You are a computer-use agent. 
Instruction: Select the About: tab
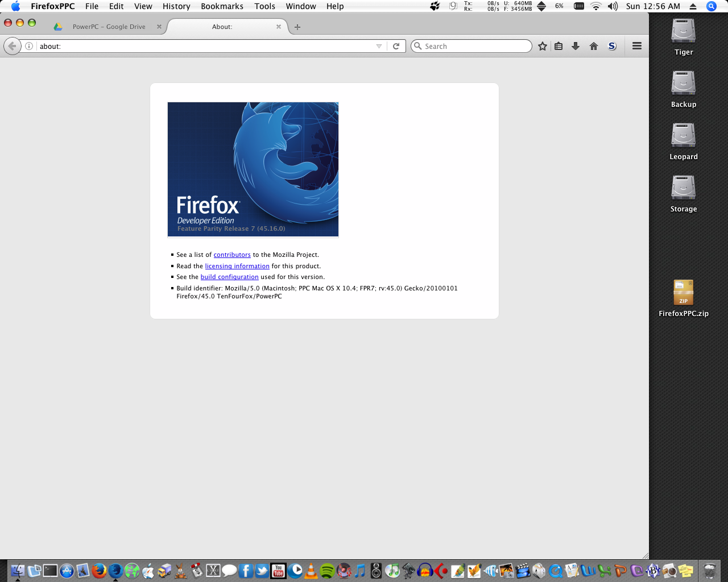click(x=222, y=27)
